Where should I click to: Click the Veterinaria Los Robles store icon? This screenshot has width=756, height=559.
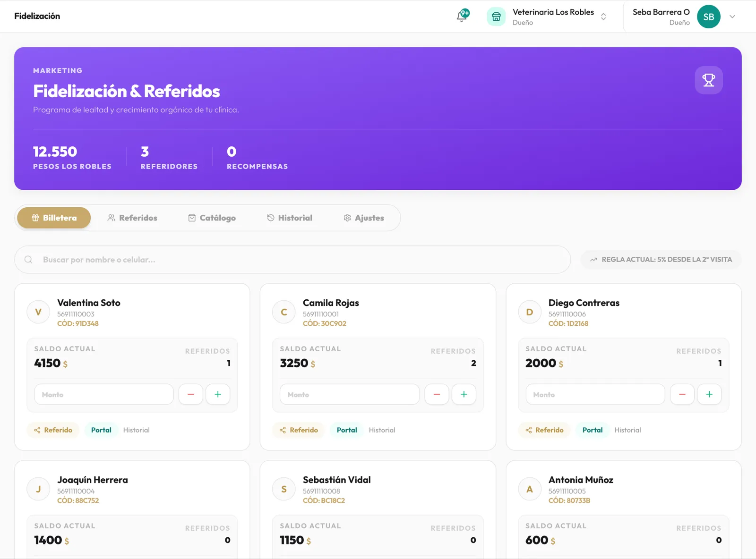pos(496,17)
